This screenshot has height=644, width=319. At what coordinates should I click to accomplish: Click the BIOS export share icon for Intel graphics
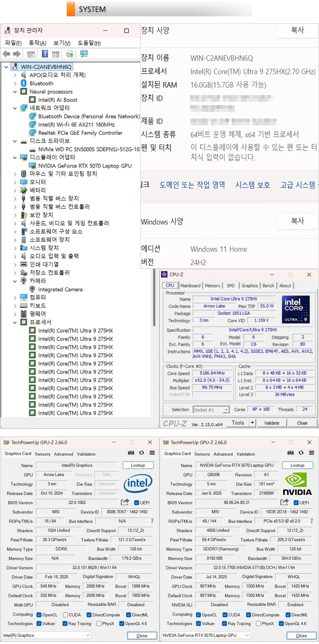click(125, 502)
